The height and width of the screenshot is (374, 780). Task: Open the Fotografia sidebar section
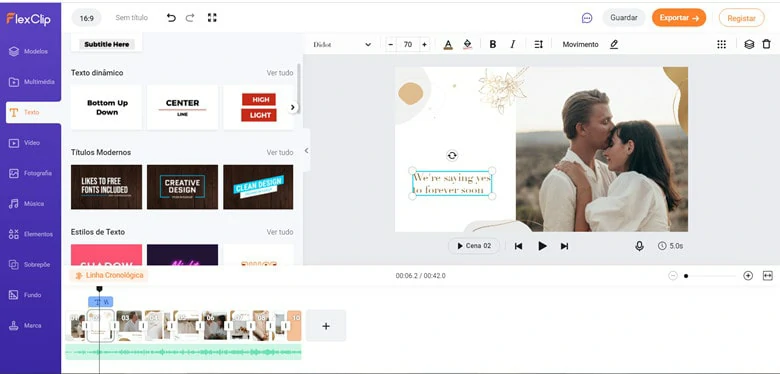tap(30, 173)
